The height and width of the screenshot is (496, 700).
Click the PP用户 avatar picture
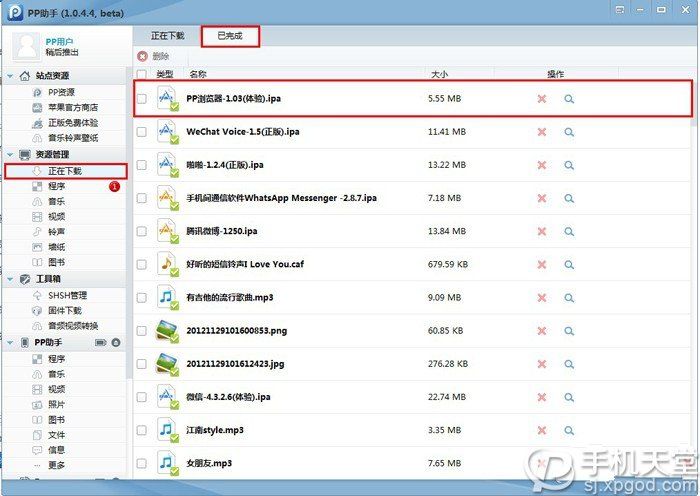click(x=27, y=46)
